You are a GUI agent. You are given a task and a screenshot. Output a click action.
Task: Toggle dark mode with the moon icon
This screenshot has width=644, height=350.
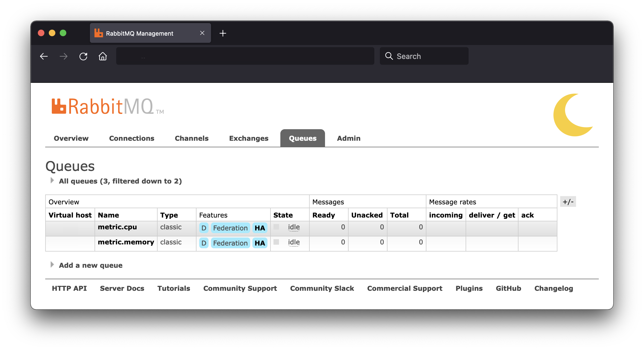pyautogui.click(x=573, y=115)
